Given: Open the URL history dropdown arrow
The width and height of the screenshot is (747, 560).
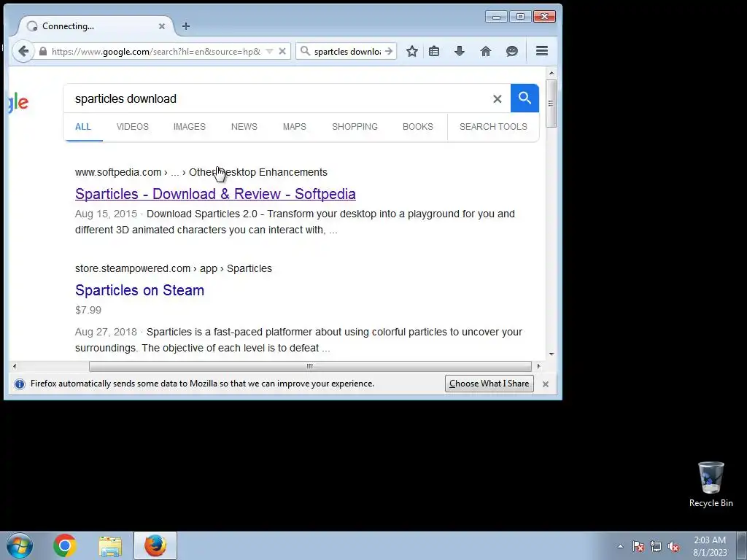Looking at the screenshot, I should [269, 52].
